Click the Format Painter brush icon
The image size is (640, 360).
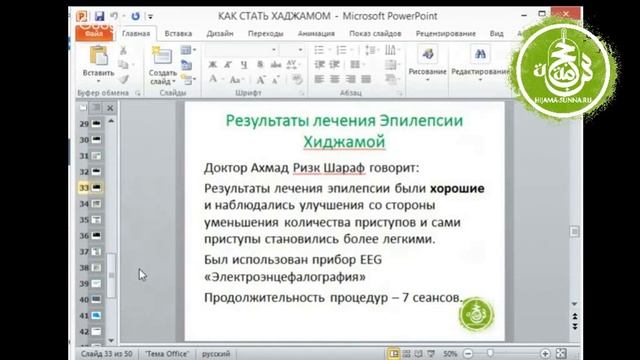[x=124, y=79]
